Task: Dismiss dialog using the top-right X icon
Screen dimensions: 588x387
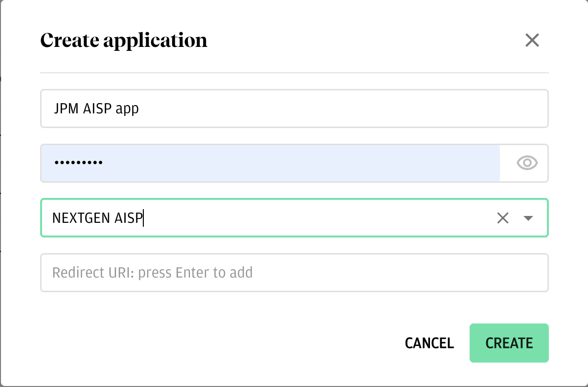Action: coord(532,40)
